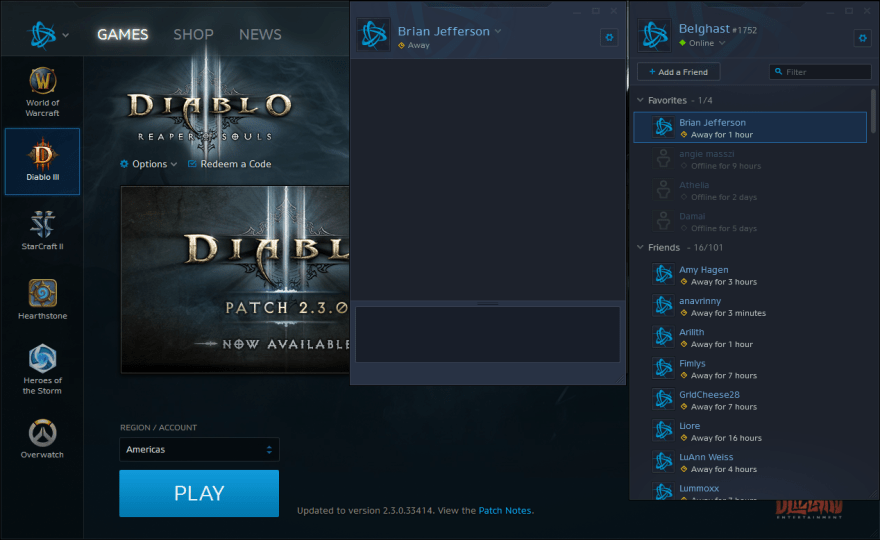Click Brian Jefferson avatar in chat header
The image size is (880, 540).
(374, 35)
